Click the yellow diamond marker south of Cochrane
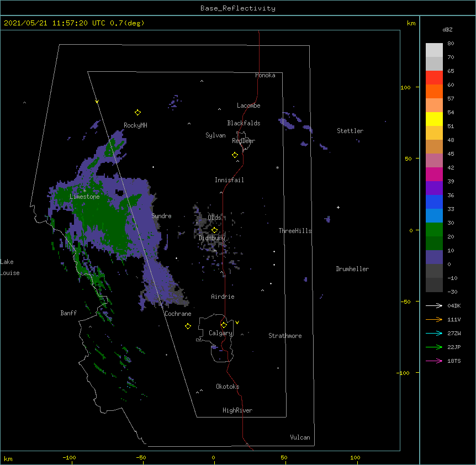The height and width of the screenshot is (465, 476). pyautogui.click(x=188, y=326)
